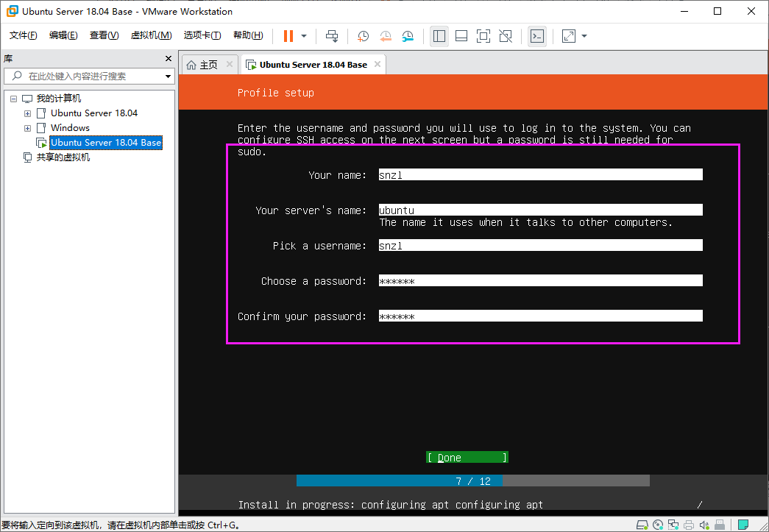Click the Your name input field
The width and height of the screenshot is (769, 532).
click(x=540, y=174)
